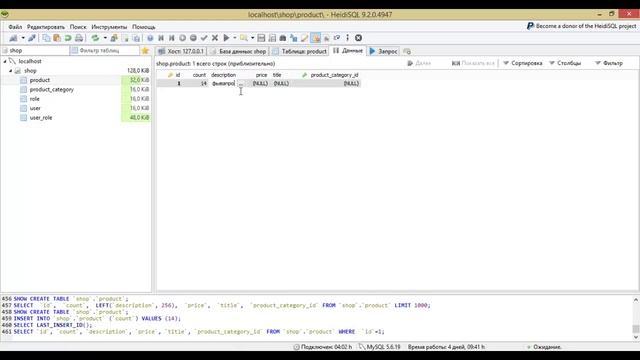The height and width of the screenshot is (360, 640).
Task: Click the Далее button
Action: click(x=419, y=63)
